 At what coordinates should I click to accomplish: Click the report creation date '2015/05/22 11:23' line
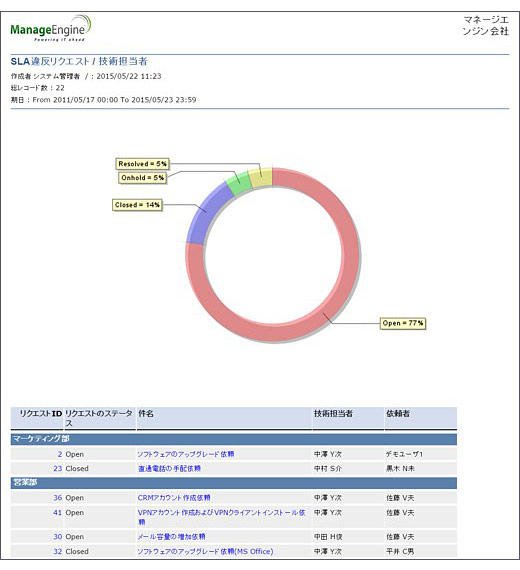pyautogui.click(x=86, y=76)
